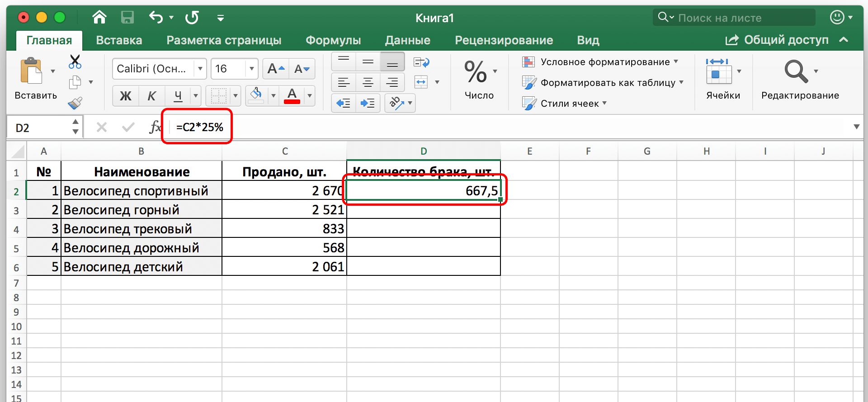
Task: Apply fill color paint bucket
Action: tap(256, 96)
